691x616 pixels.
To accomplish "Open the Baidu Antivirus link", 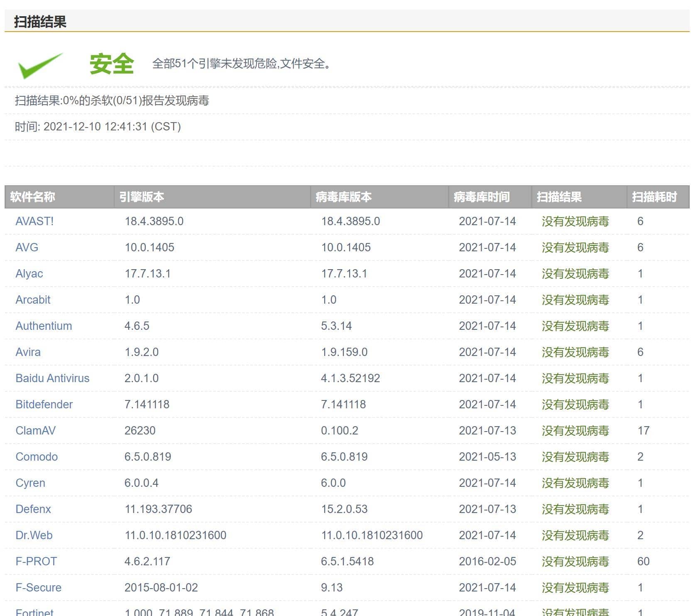I will (x=52, y=378).
